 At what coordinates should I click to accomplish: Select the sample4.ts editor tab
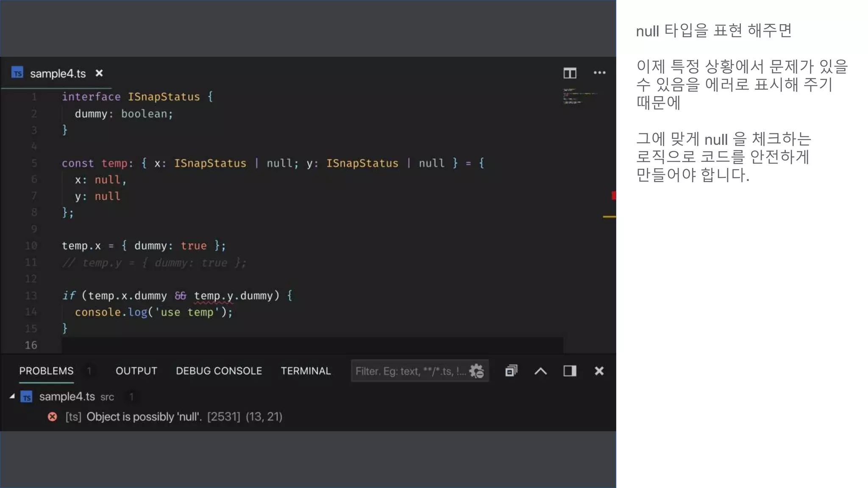(x=58, y=73)
